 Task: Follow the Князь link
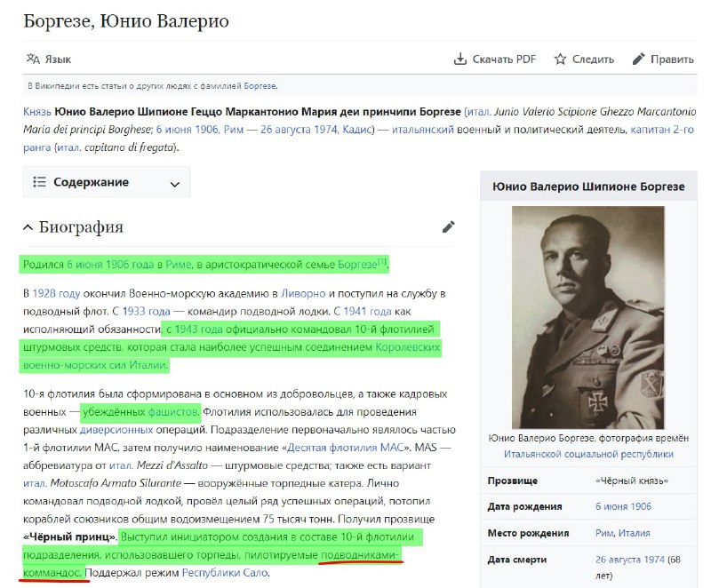pos(37,112)
